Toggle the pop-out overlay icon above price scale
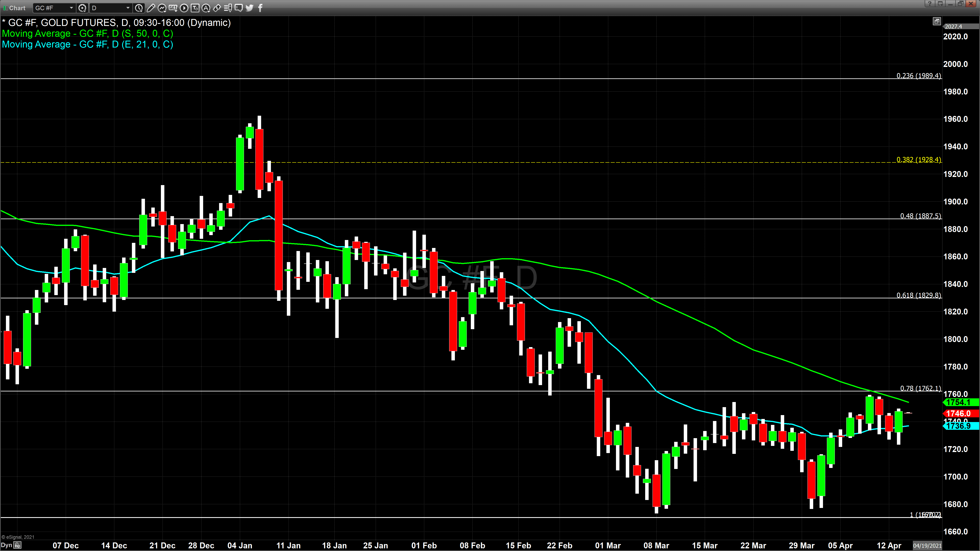This screenshot has width=980, height=551. point(937,21)
